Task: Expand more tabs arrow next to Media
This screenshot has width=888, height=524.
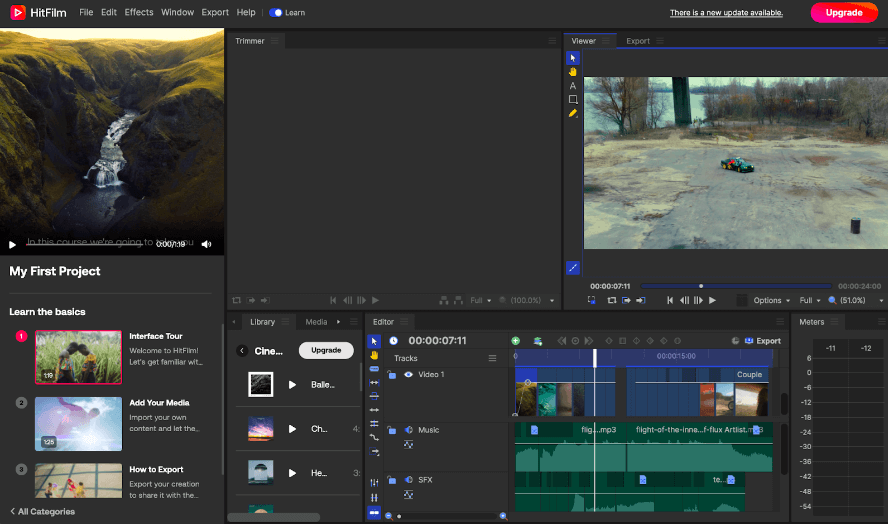Action: pyautogui.click(x=338, y=322)
